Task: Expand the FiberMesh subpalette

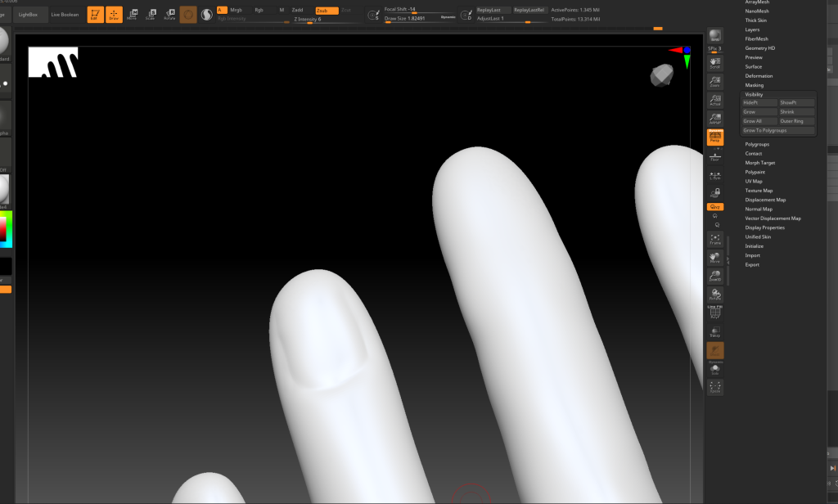Action: click(x=756, y=39)
